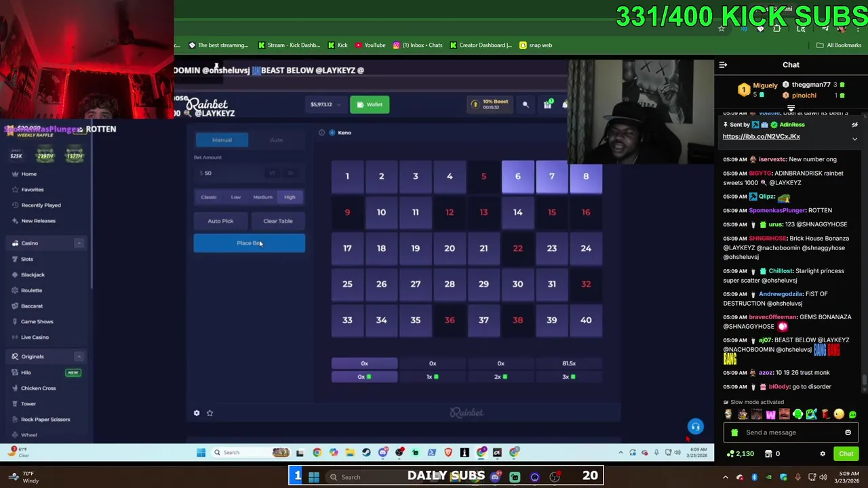This screenshot has height=488, width=868.
Task: Open All Bookmarks folder
Action: click(x=839, y=45)
